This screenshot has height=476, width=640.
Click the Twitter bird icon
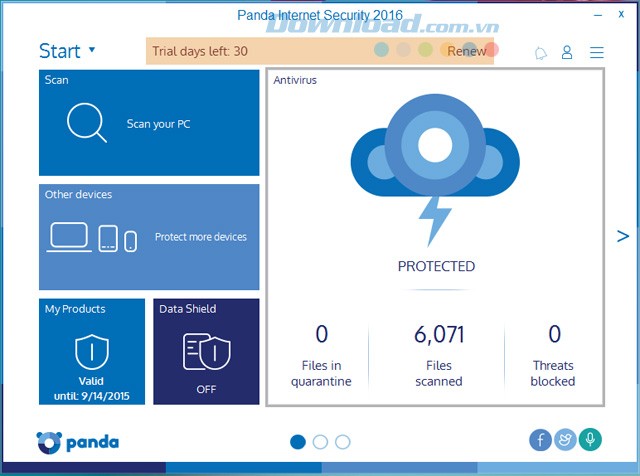click(566, 440)
